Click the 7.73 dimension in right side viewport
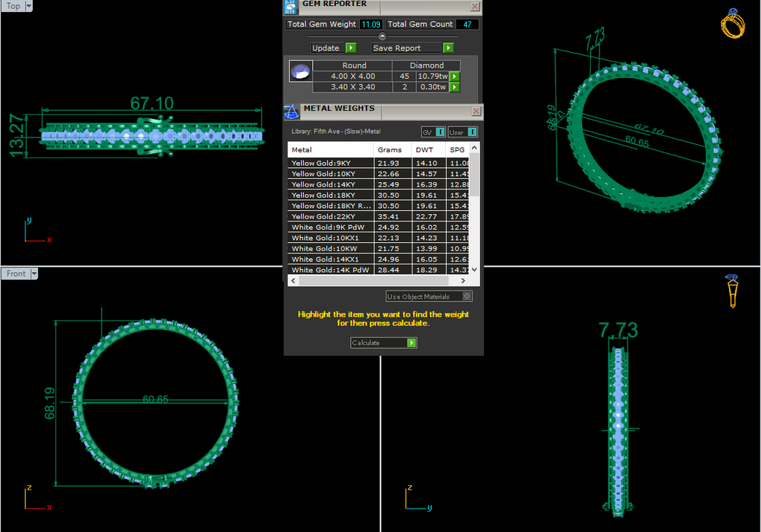This screenshot has height=532, width=761. tap(618, 330)
